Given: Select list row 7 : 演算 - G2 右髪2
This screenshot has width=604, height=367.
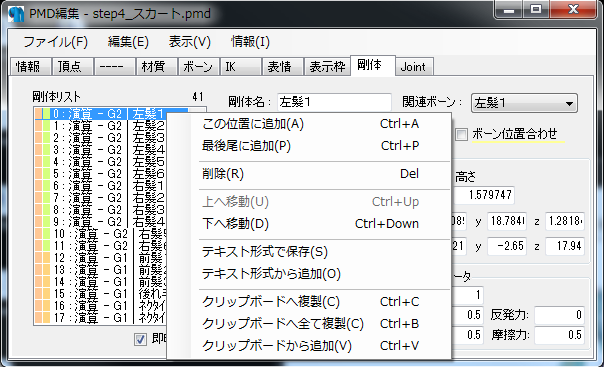Looking at the screenshot, I should (x=101, y=198).
